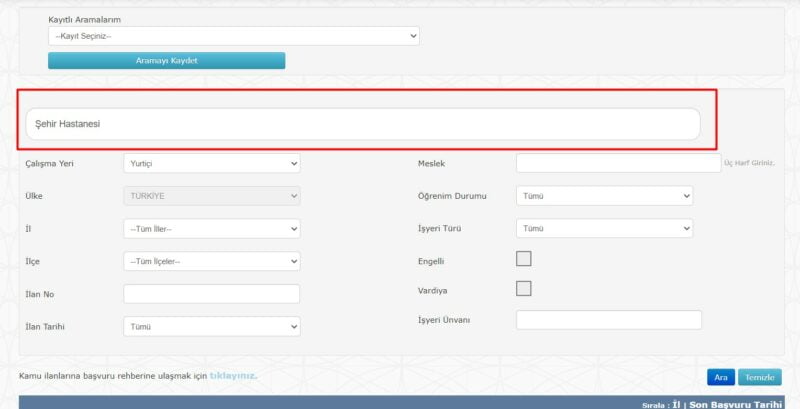The width and height of the screenshot is (800, 409).
Task: Tick the Engelli checkbox
Action: (x=523, y=259)
